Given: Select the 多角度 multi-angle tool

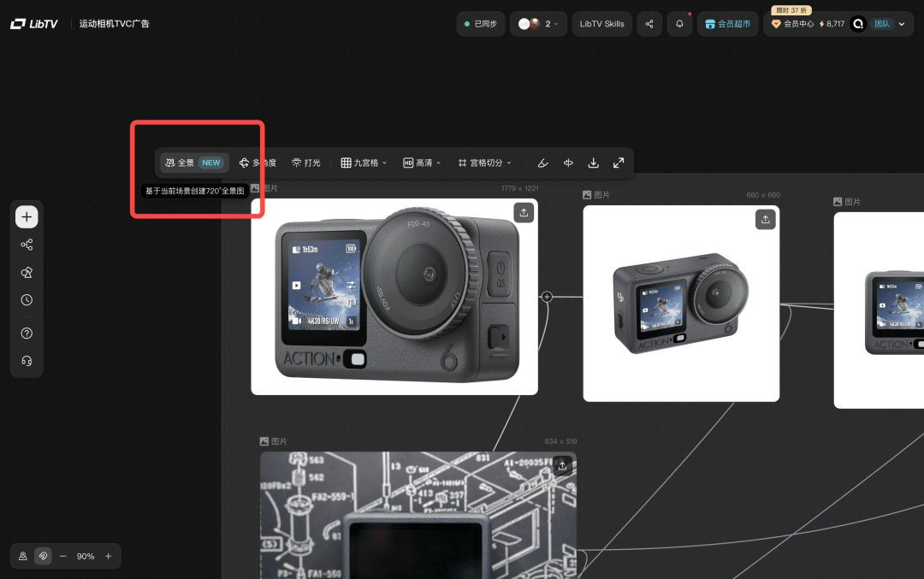Looking at the screenshot, I should tap(258, 162).
